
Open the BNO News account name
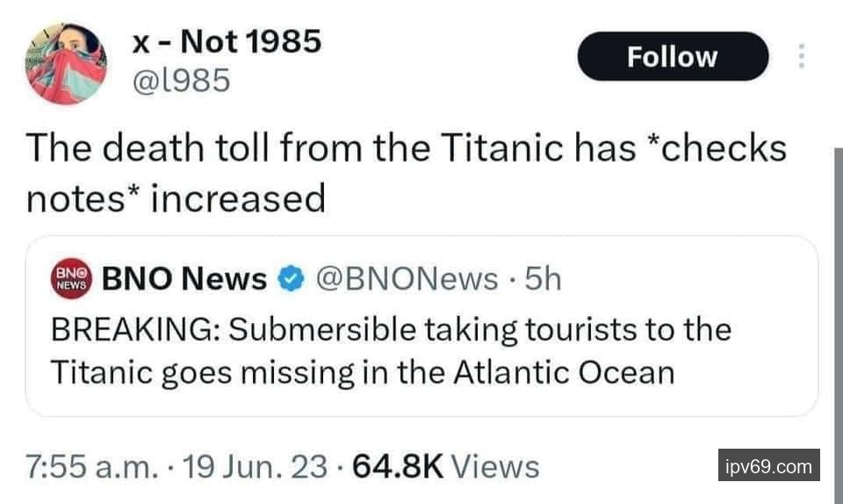point(184,279)
